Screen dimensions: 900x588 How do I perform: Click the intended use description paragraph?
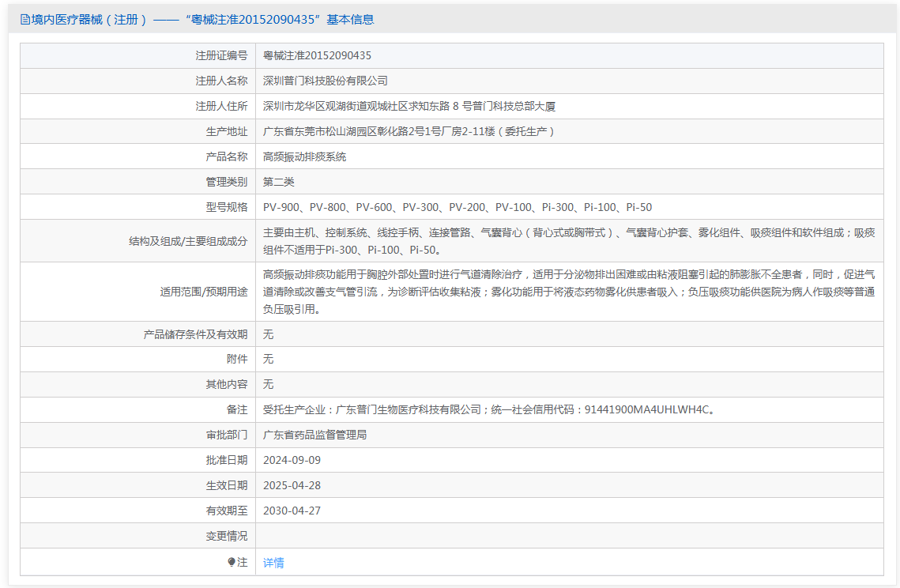tap(568, 292)
